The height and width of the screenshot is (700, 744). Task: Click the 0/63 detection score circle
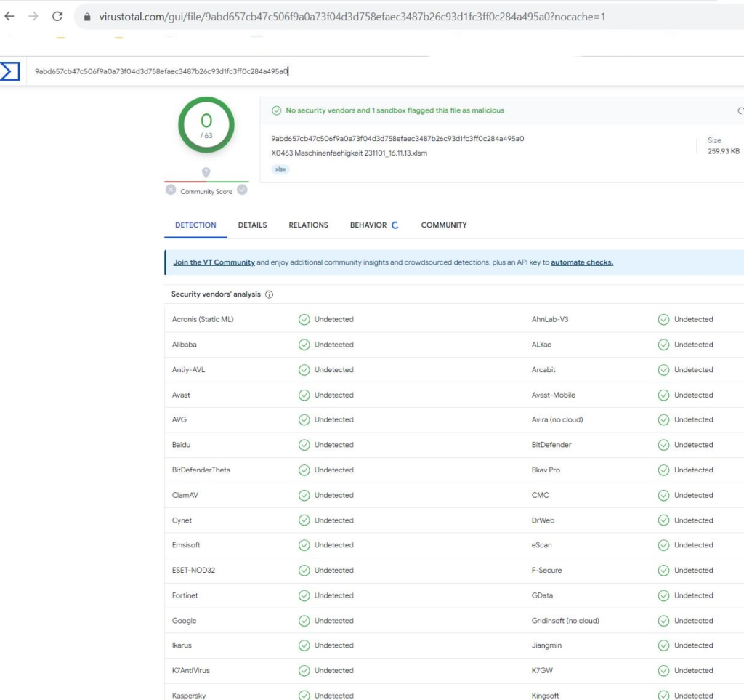point(206,124)
